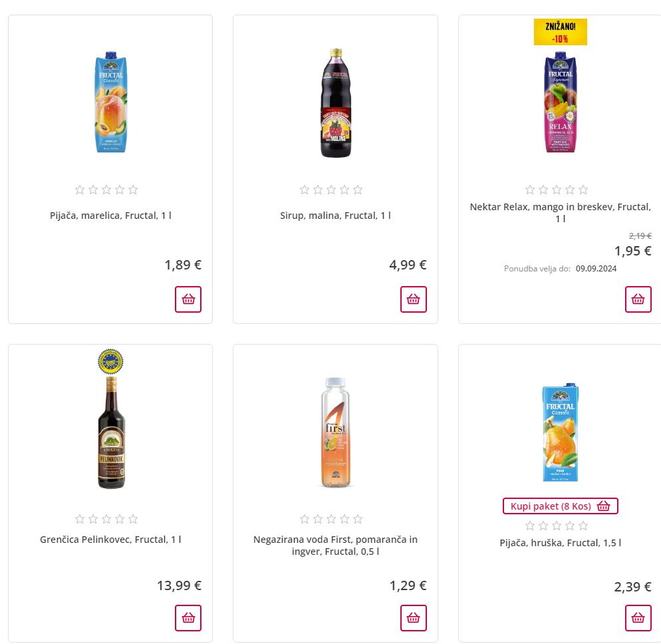Add Grenčica Pelinkovec to the basket
Screen dimensions: 661x644
point(188,618)
